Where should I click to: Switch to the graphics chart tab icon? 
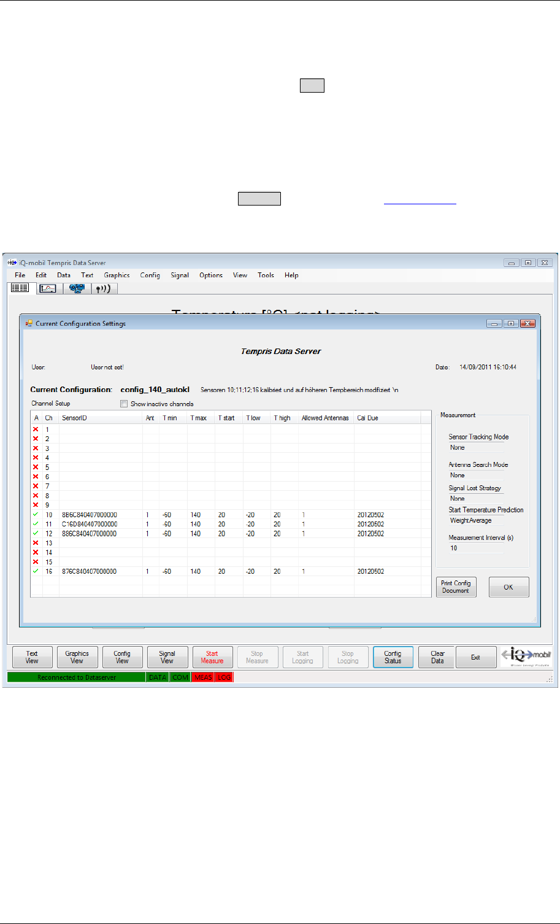[x=48, y=288]
